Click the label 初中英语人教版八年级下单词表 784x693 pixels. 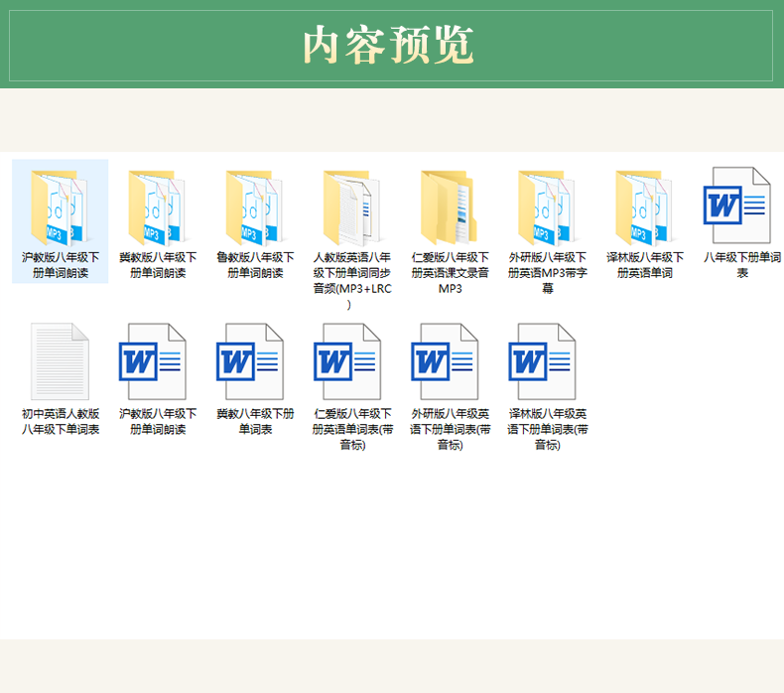click(x=61, y=421)
